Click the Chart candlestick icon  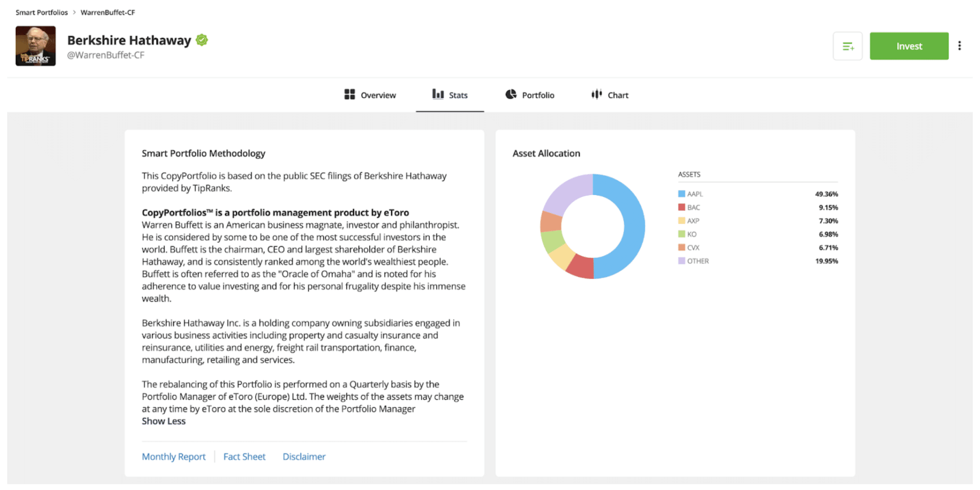(x=597, y=94)
